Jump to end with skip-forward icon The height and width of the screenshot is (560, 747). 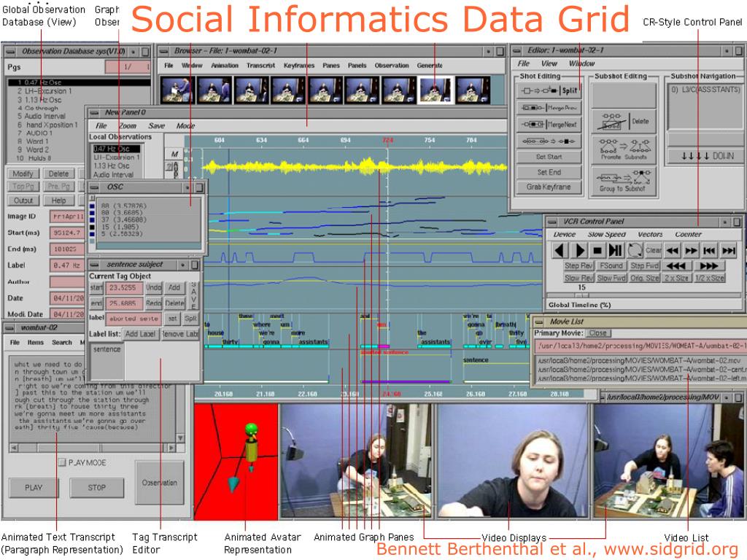pyautogui.click(x=729, y=251)
